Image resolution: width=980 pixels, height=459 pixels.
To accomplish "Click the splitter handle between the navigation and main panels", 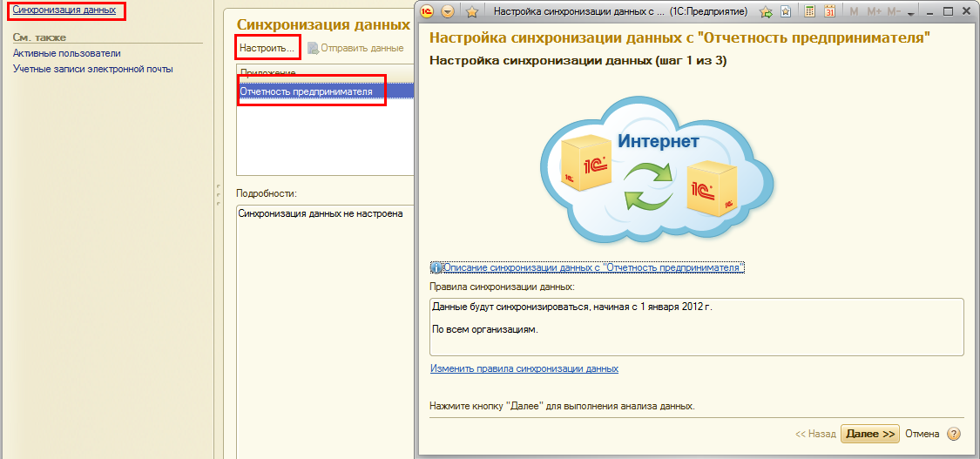I will [219, 195].
